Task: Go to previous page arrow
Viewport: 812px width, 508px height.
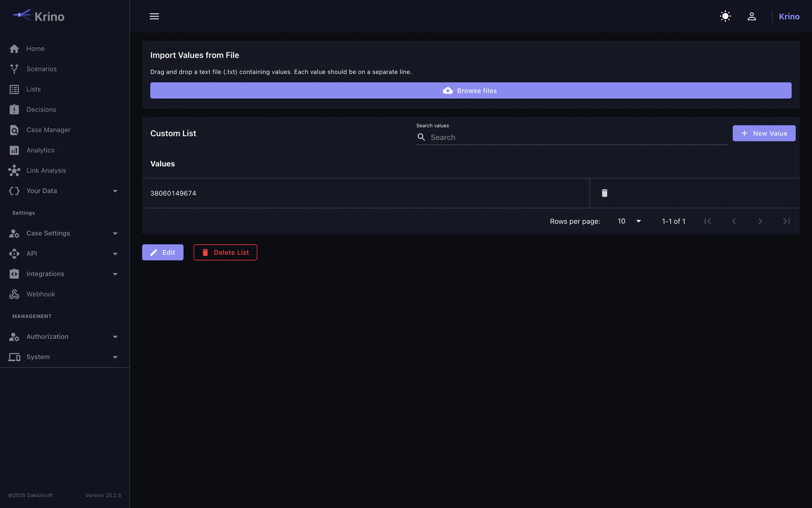Action: (x=734, y=221)
